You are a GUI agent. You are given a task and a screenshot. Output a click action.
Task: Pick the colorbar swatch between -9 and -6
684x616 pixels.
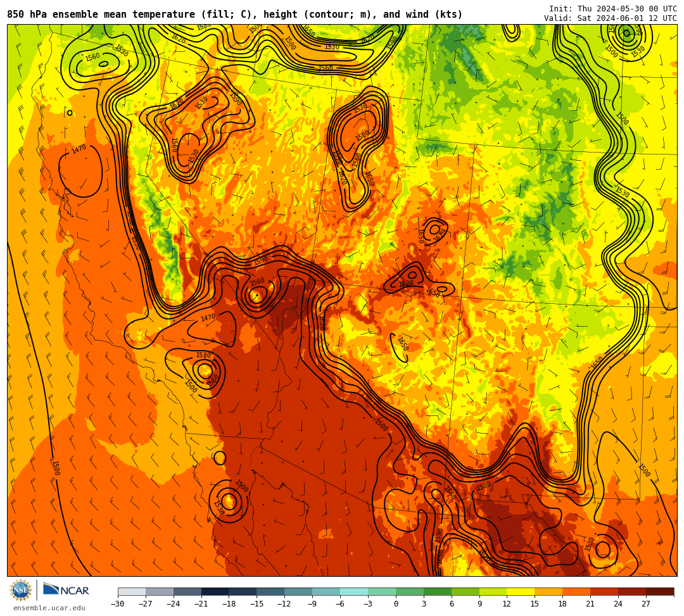[326, 591]
